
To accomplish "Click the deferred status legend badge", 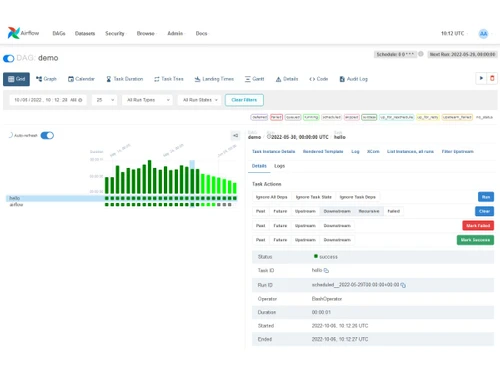I will point(259,117).
